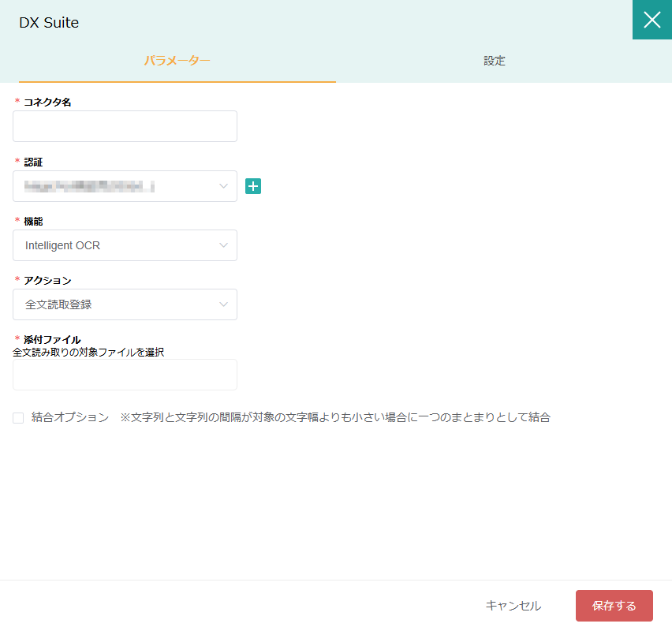Click the blurred authentication value in 認証 field
The width and height of the screenshot is (672, 631).
click(89, 186)
